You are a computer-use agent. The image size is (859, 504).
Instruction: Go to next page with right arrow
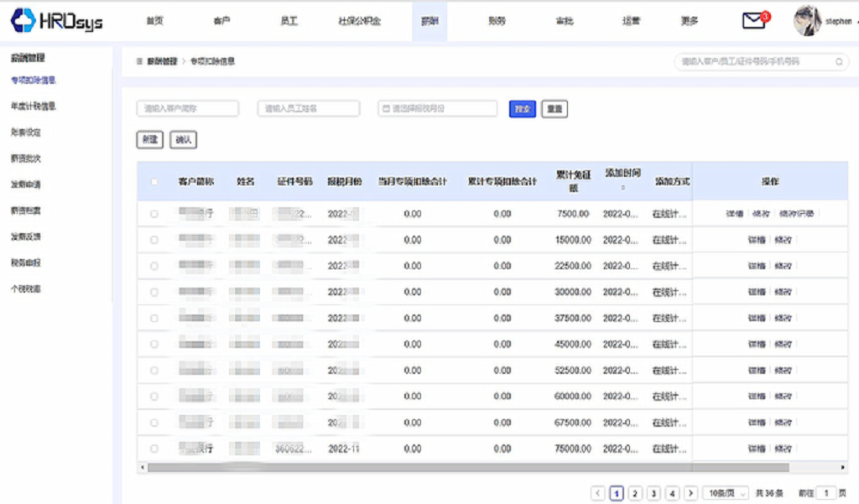click(x=690, y=493)
